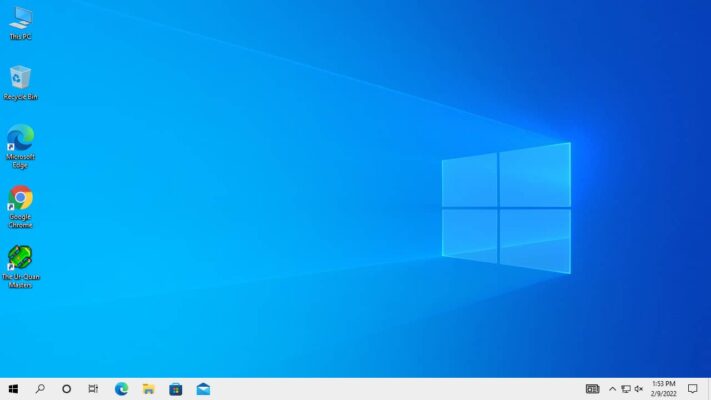Screen dimensions: 711x400
Task: Select the Recycle Bin icon
Action: 20,79
